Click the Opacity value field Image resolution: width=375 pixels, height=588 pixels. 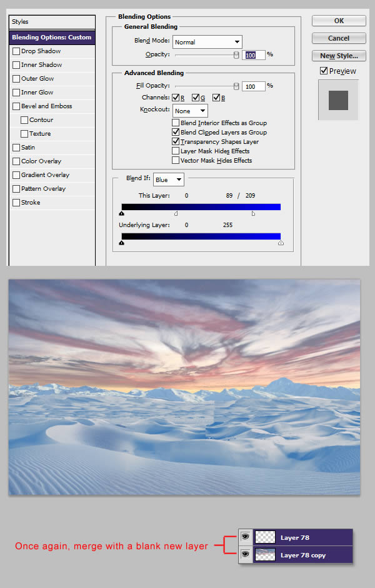tap(254, 55)
